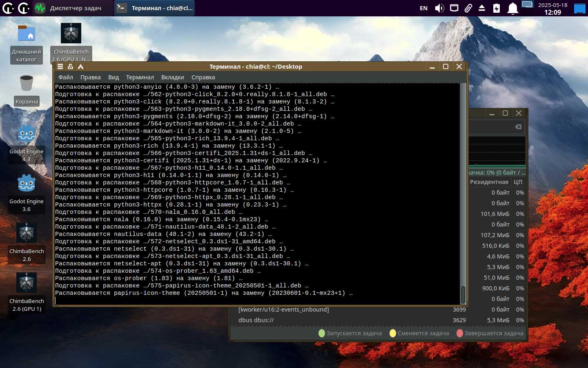Click the terminal vertical scrollbar thumb
588x368 pixels.
463,295
